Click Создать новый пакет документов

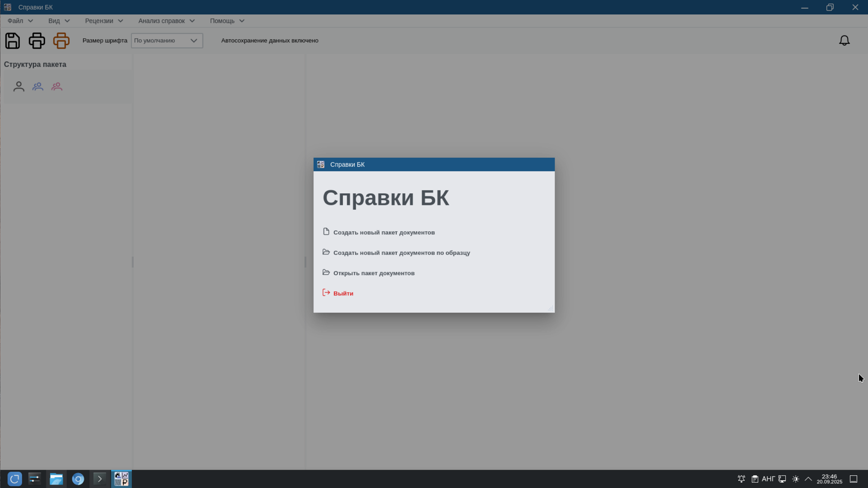point(384,232)
